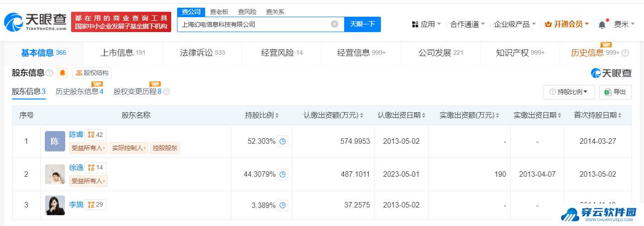Select the 历史股东信息 sub-tab
644x226 pixels.
(x=79, y=92)
